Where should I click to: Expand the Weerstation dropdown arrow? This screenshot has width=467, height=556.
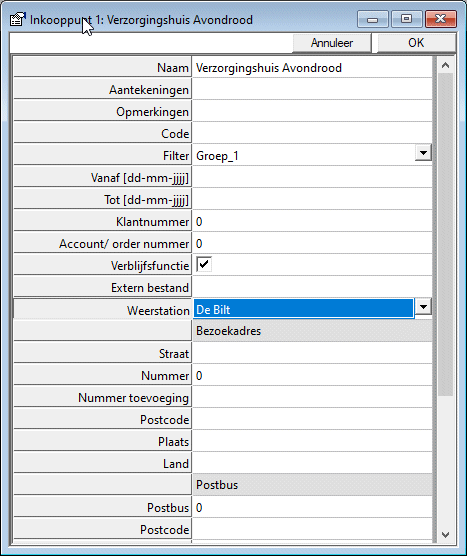423,307
